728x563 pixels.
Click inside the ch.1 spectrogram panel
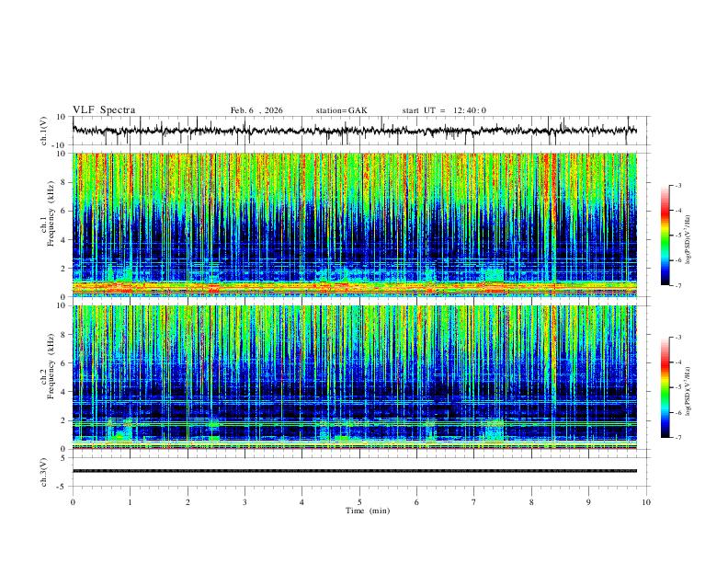[x=355, y=224]
